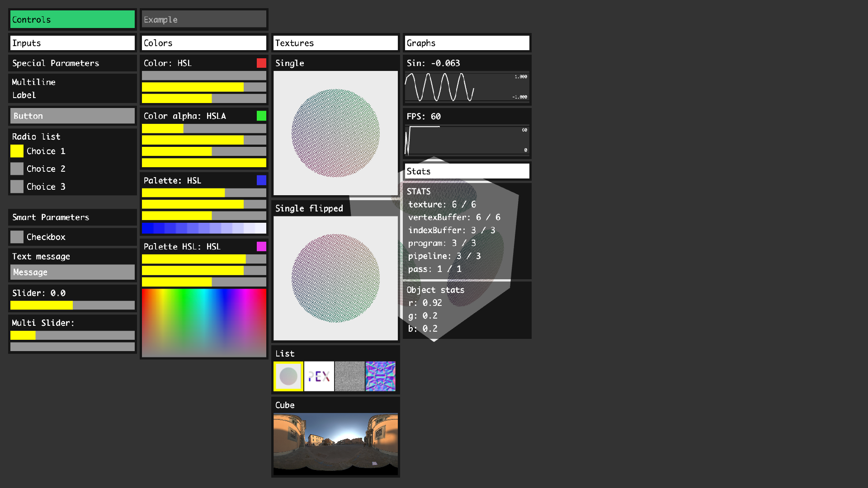This screenshot has height=488, width=868.
Task: Click the magenta Palette HSL swatch
Action: pyautogui.click(x=261, y=246)
